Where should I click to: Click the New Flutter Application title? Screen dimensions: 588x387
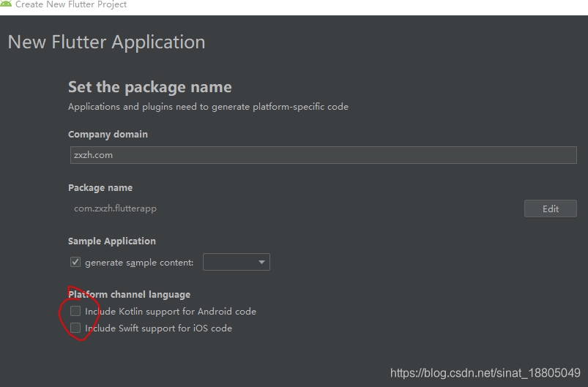coord(106,42)
